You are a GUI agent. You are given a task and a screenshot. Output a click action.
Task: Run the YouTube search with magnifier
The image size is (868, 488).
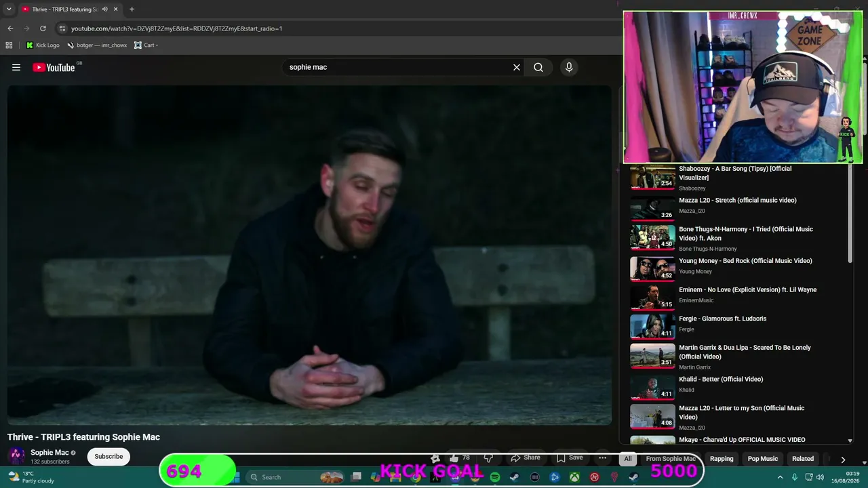[x=538, y=67]
